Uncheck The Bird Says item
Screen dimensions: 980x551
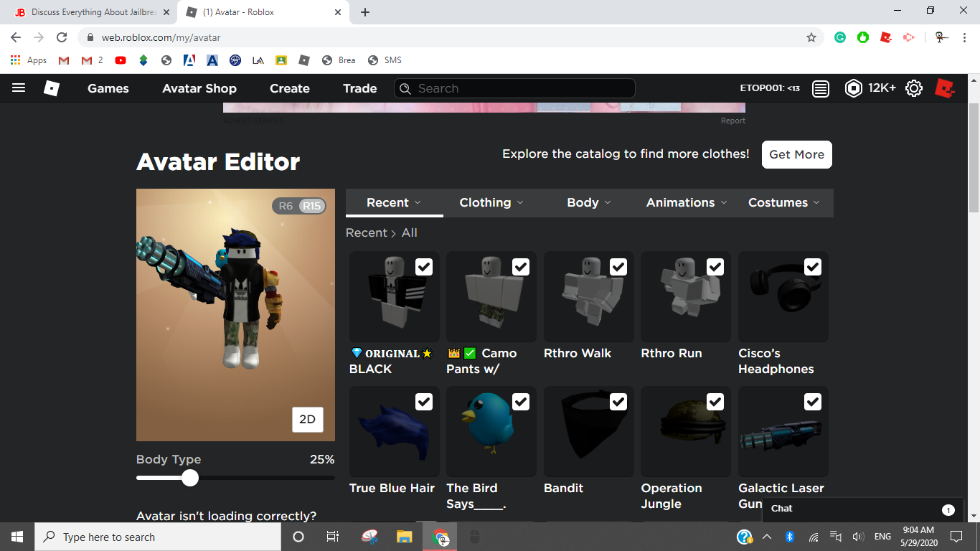point(521,402)
